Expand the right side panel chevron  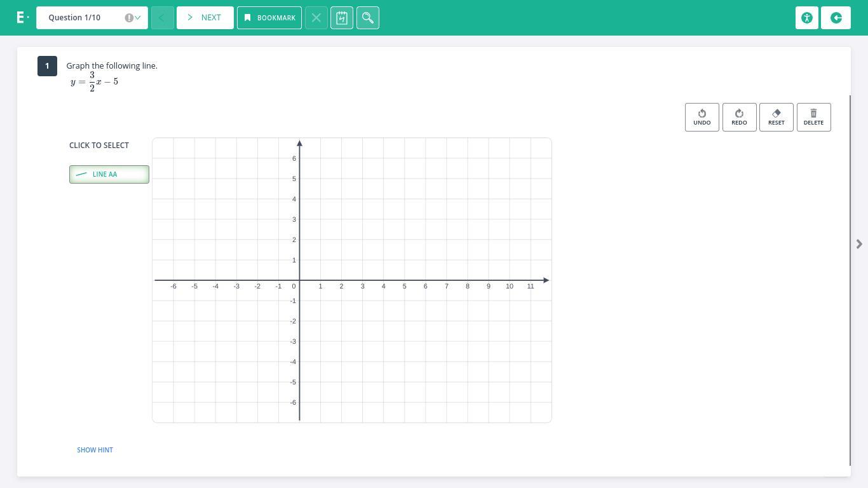[x=859, y=244]
